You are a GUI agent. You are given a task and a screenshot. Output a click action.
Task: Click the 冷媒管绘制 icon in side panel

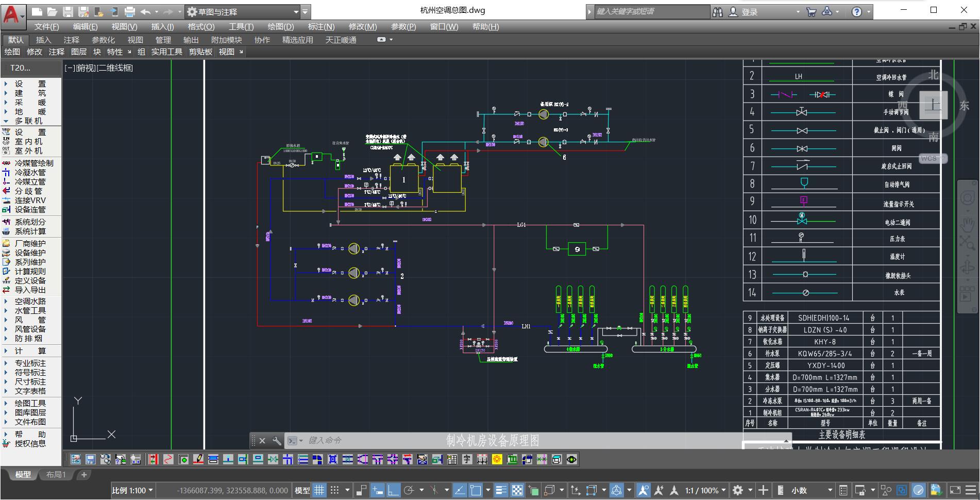tap(6, 163)
